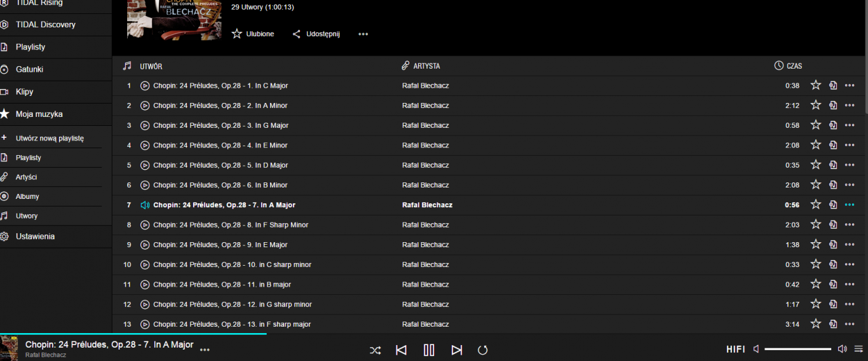Screen dimensions: 868x361
Task: Sort by the CZAS column header
Action: [789, 66]
